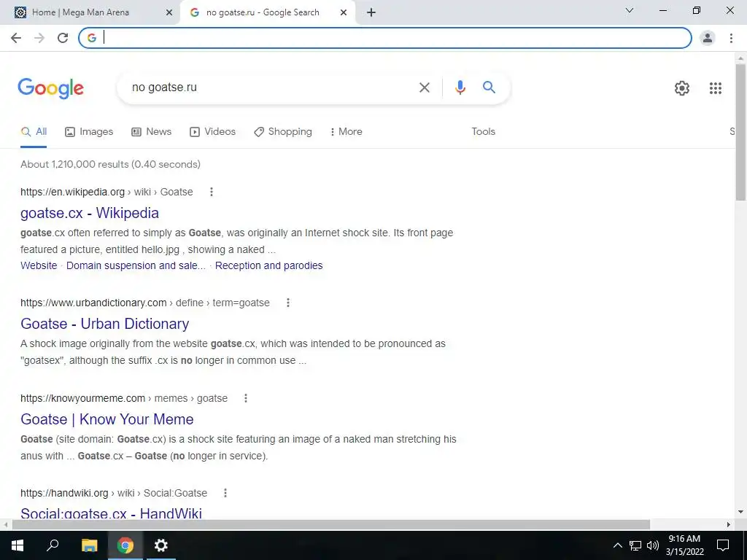
Task: Switch to Videos results
Action: (x=212, y=132)
